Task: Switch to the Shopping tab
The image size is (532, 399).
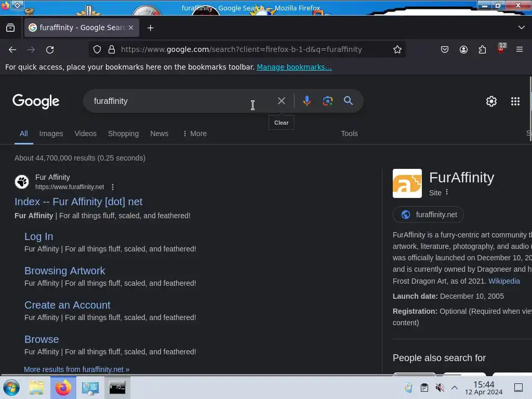Action: 123,134
